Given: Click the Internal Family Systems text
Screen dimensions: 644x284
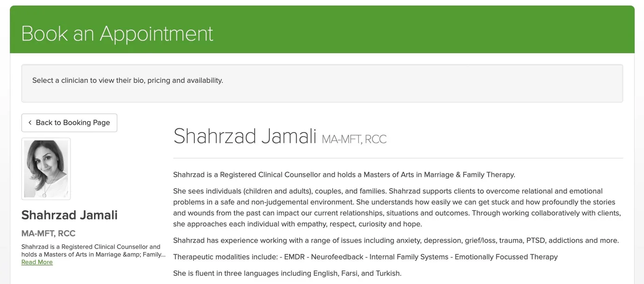Looking at the screenshot, I should (409, 257).
